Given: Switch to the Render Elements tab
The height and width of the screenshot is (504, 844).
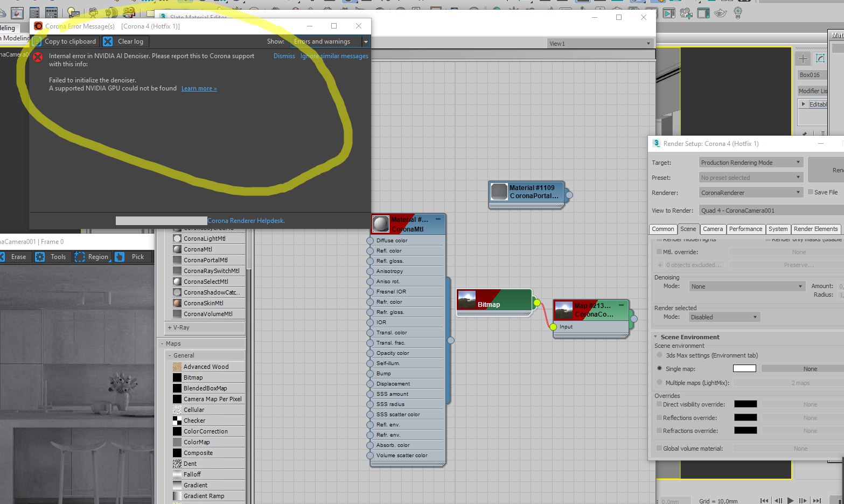Looking at the screenshot, I should coord(815,229).
